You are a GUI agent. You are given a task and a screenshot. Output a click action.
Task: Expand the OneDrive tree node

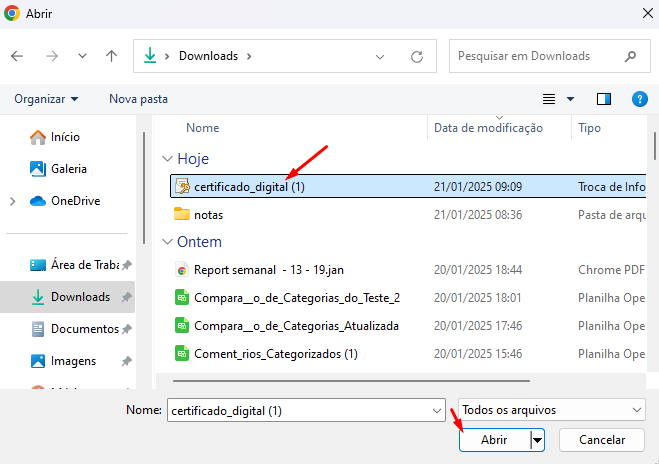click(x=13, y=201)
